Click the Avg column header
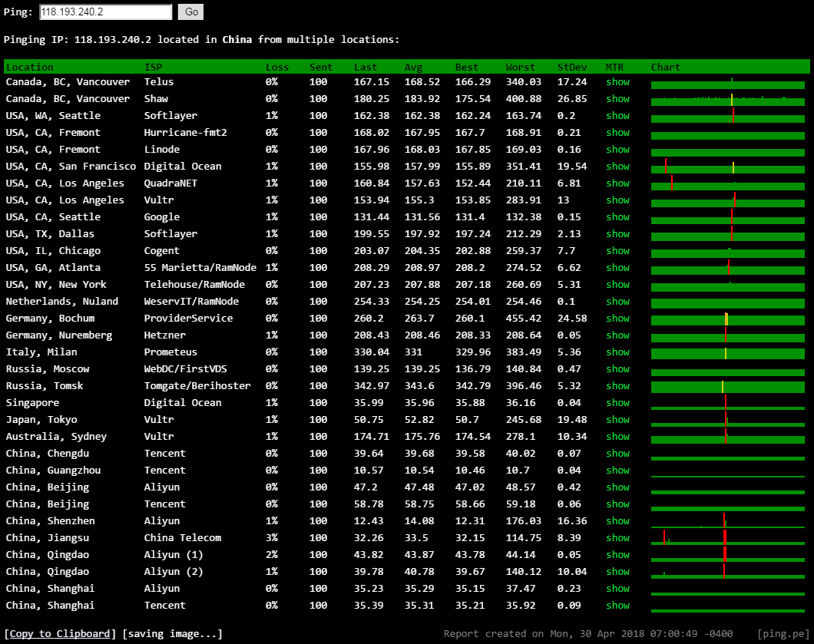814x644 pixels. coord(413,68)
